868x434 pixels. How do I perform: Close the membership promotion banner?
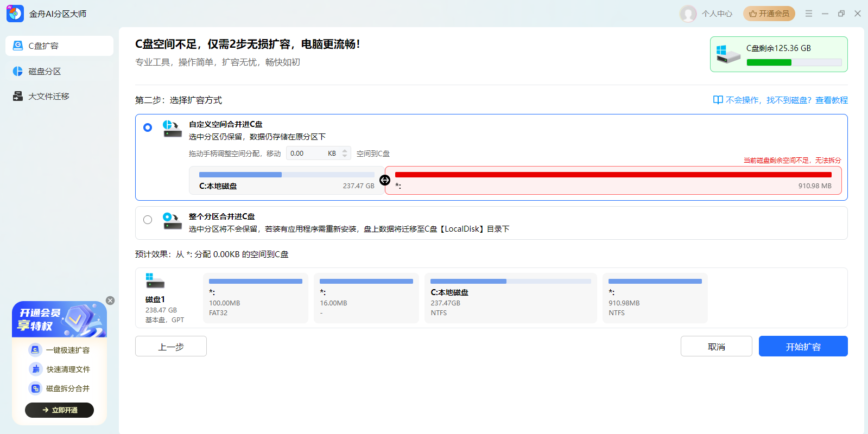coord(110,301)
